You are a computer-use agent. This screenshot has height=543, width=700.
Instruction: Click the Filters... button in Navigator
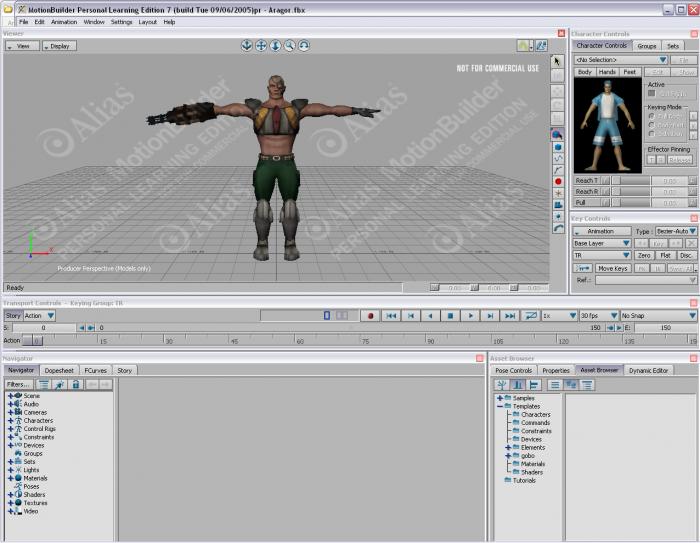[x=18, y=384]
